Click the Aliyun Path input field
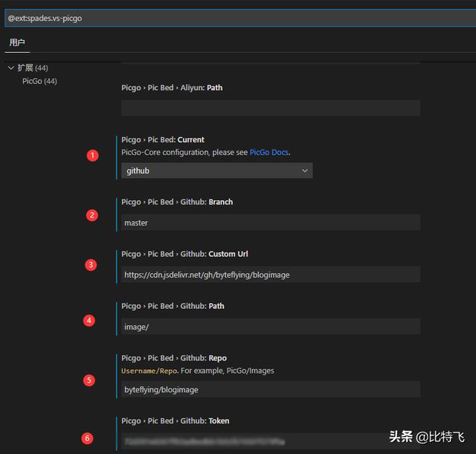Viewport: 476px width, 454px height. [x=271, y=108]
